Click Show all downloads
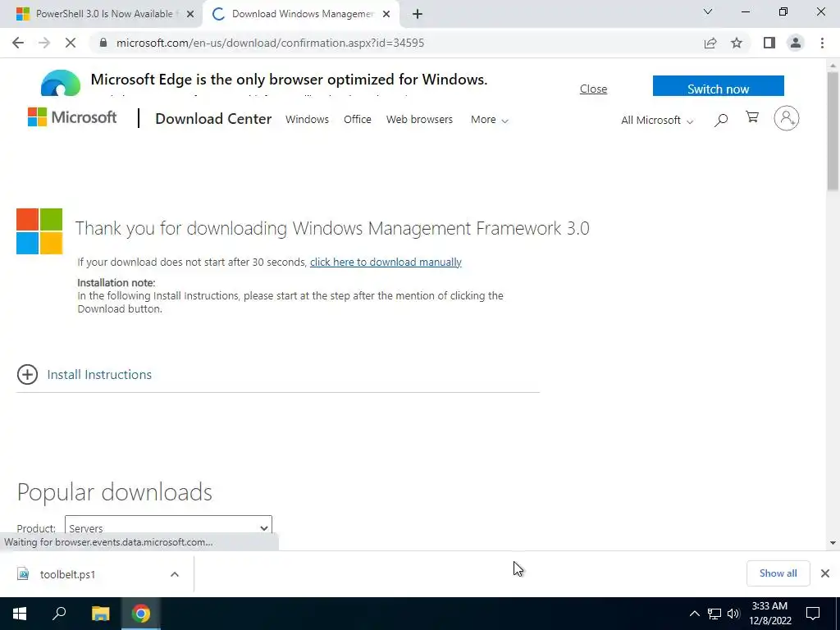The height and width of the screenshot is (630, 840). point(778,573)
